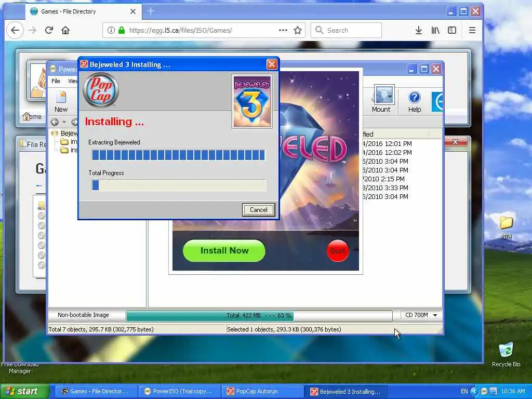
Task: Select row showing 2010 3:33 PM
Action: coord(385,188)
